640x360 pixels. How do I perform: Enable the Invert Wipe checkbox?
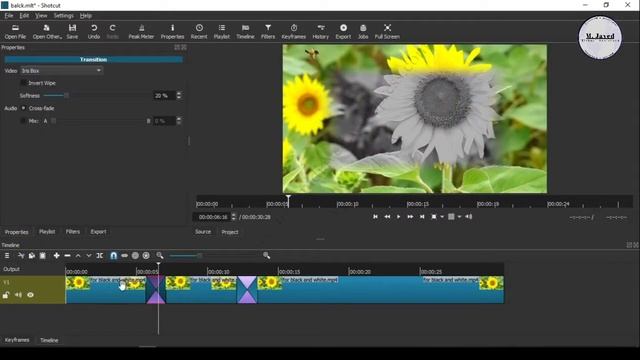[x=23, y=83]
